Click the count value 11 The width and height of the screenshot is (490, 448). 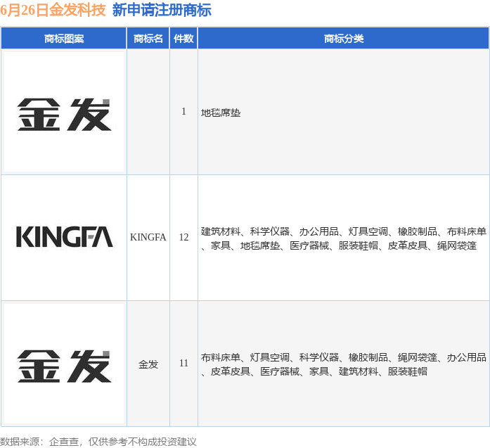click(183, 364)
